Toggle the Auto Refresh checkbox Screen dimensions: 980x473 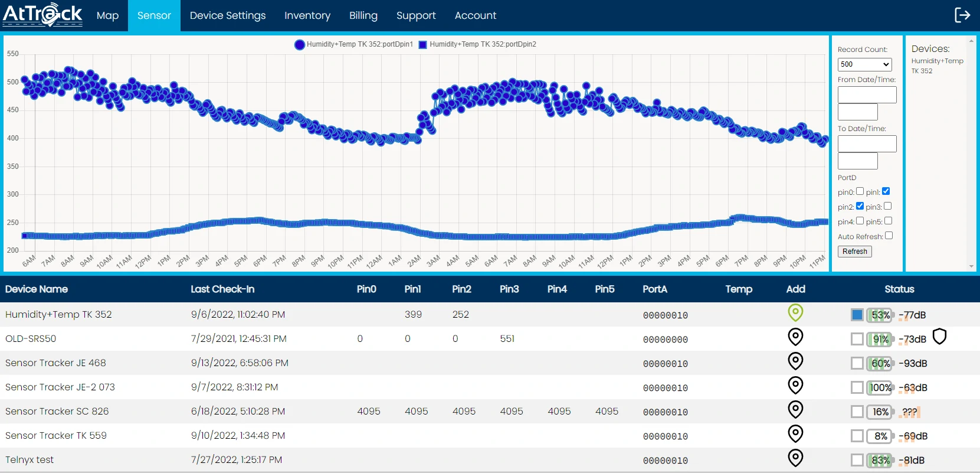pyautogui.click(x=889, y=236)
